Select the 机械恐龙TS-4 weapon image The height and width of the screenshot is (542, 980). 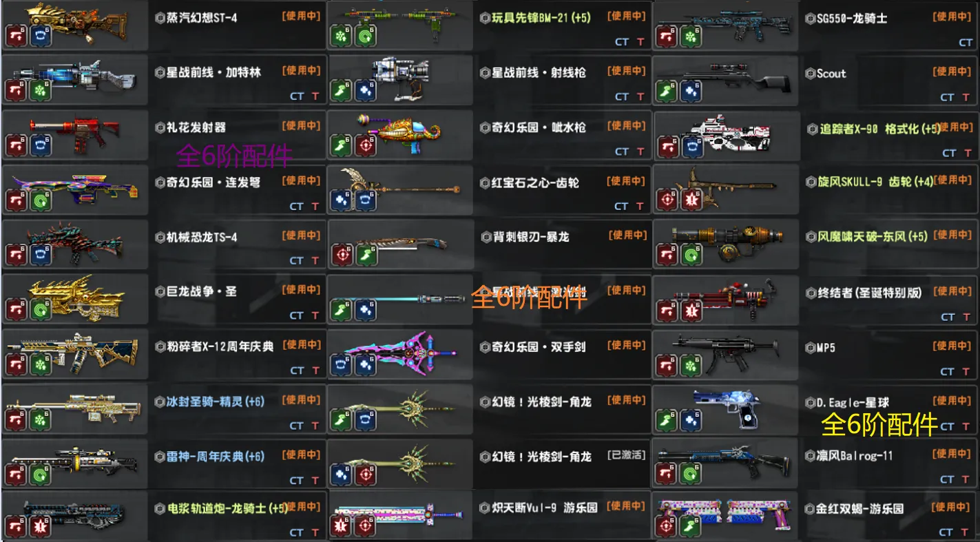coord(69,241)
